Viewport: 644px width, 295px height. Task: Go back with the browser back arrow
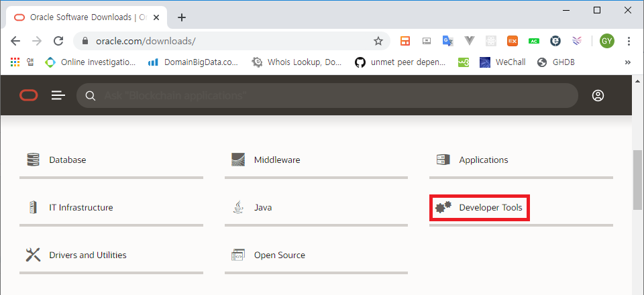(x=15, y=41)
